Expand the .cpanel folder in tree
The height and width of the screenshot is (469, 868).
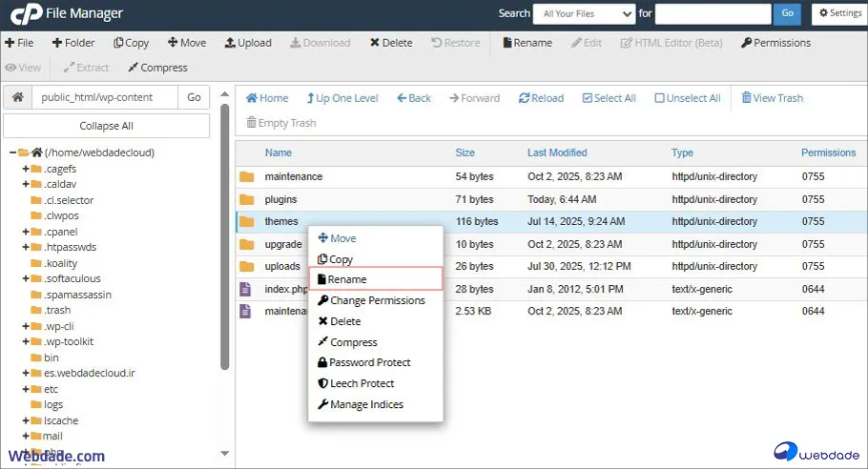click(x=26, y=232)
